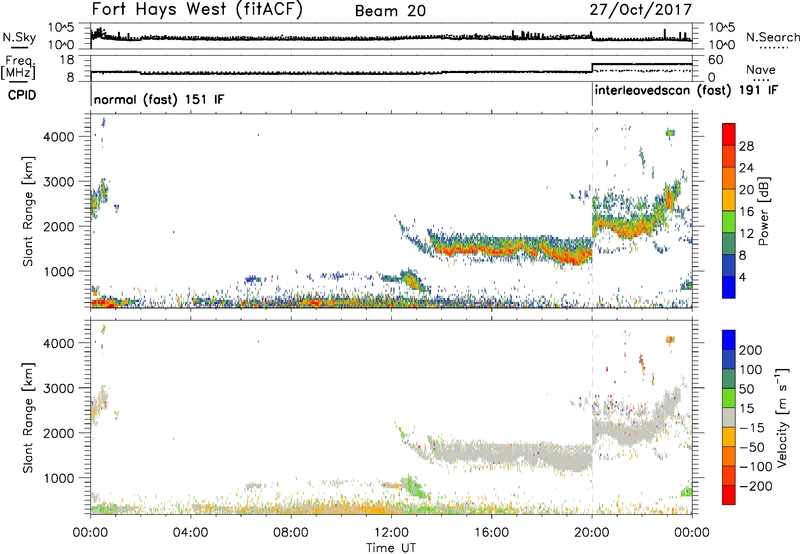The height and width of the screenshot is (554, 800).
Task: Click the red swatch in Power colorbar
Action: 729,134
